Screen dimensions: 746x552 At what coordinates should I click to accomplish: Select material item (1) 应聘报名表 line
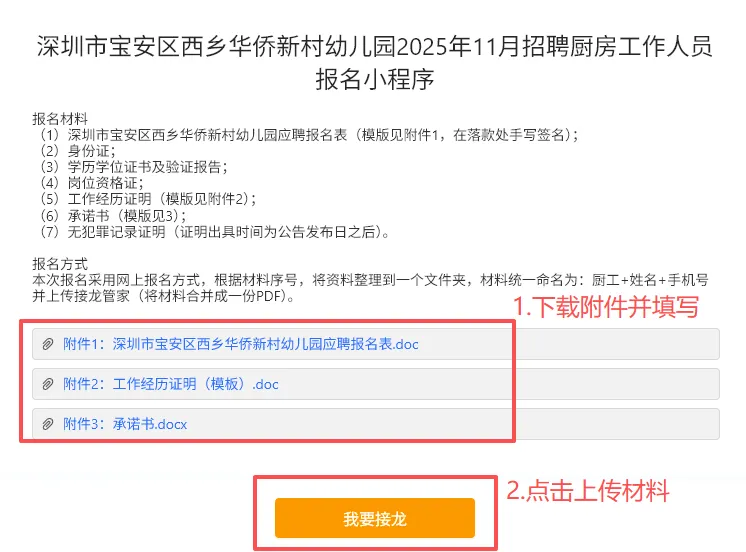(x=307, y=135)
